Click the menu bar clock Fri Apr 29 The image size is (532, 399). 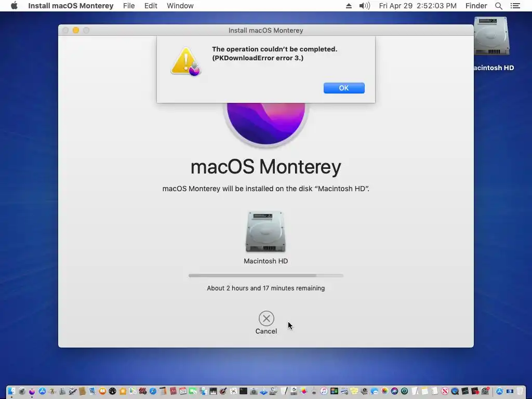418,6
